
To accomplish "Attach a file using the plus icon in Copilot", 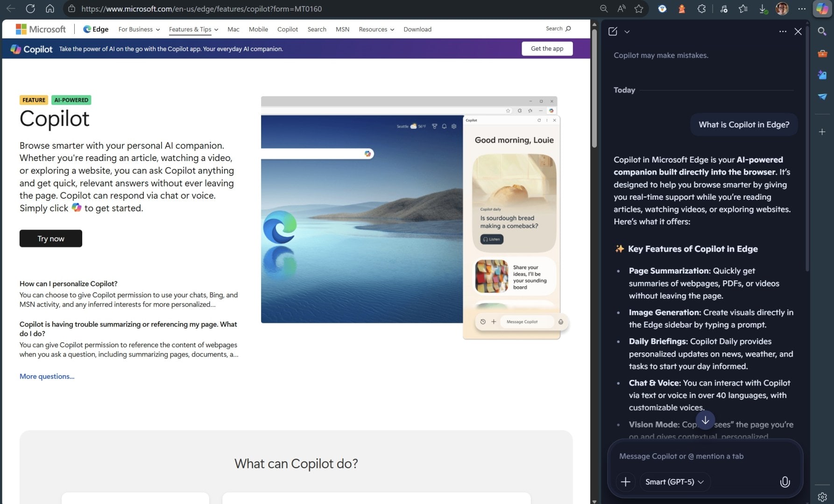I will (626, 482).
